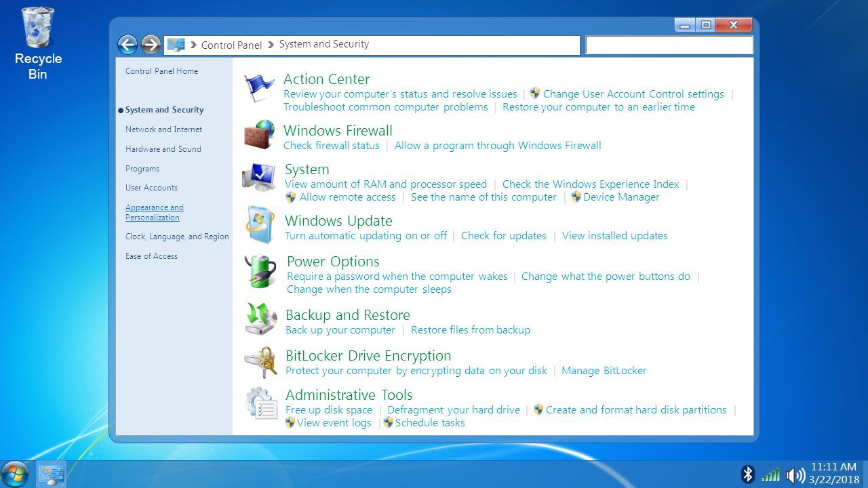Click View installed updates link

click(x=615, y=236)
